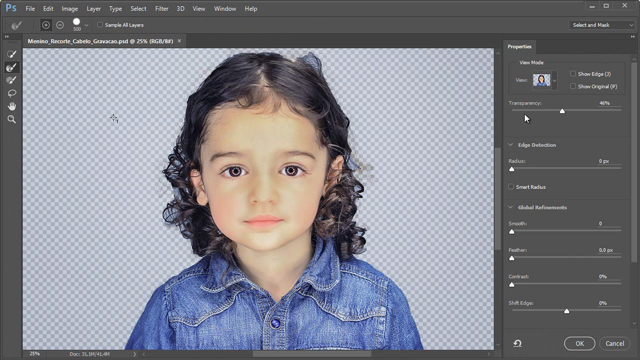Open the View menu
The image size is (640, 360).
point(199,9)
